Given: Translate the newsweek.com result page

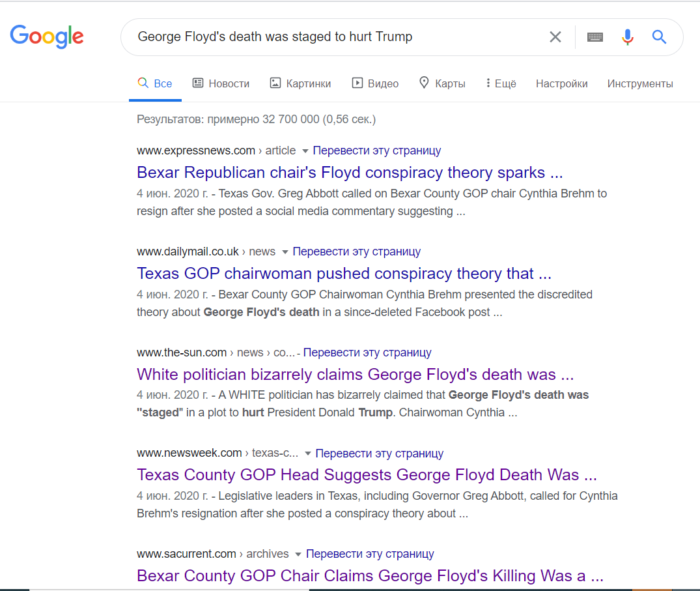Looking at the screenshot, I should pos(380,454).
